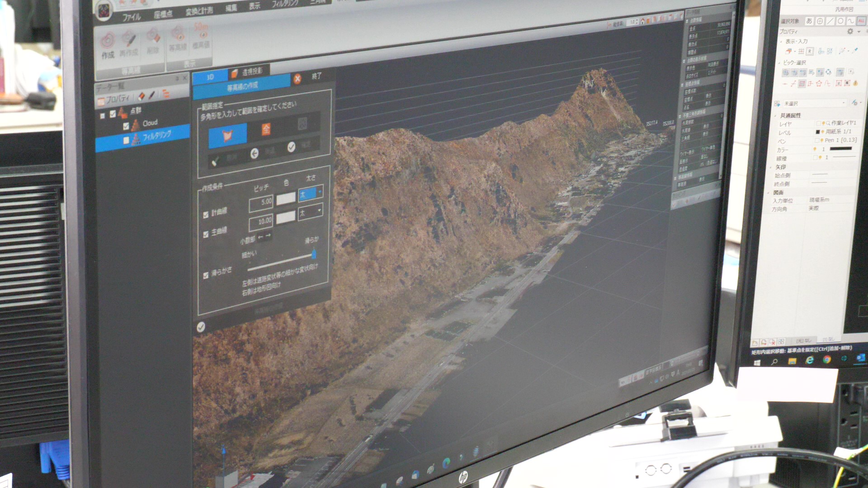Viewport: 868px width, 488px height.
Task: Toggle the 線種 row checkbox in right panel
Action: tap(815, 158)
